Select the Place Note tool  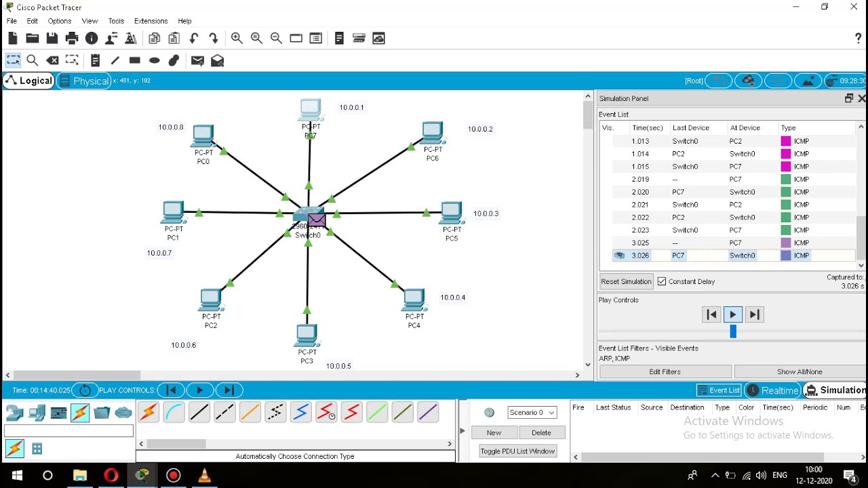(95, 61)
